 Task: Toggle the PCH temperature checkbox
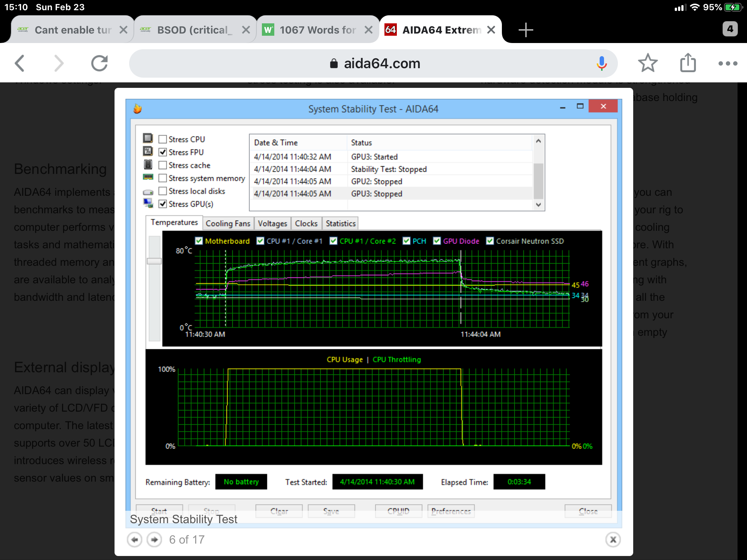(406, 241)
